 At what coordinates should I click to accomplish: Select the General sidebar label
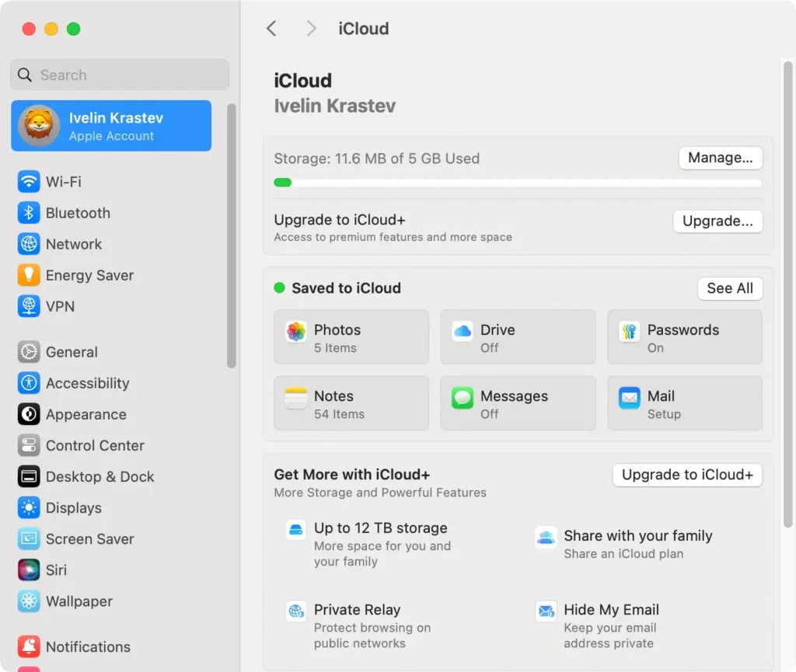click(72, 352)
